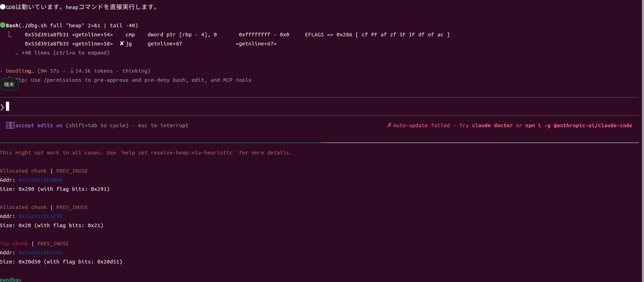Click the accept edits mode icon
The image size is (644, 282).
[10, 125]
